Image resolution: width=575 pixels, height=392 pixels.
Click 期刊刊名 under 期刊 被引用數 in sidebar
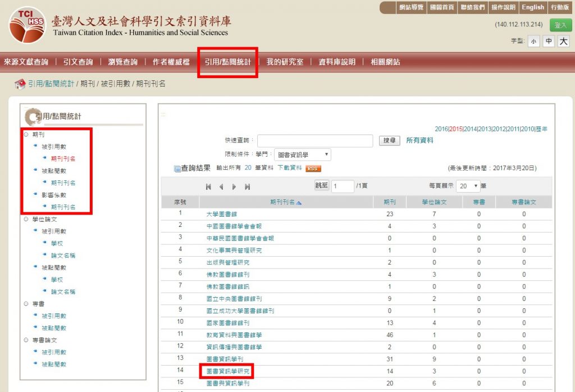point(63,159)
